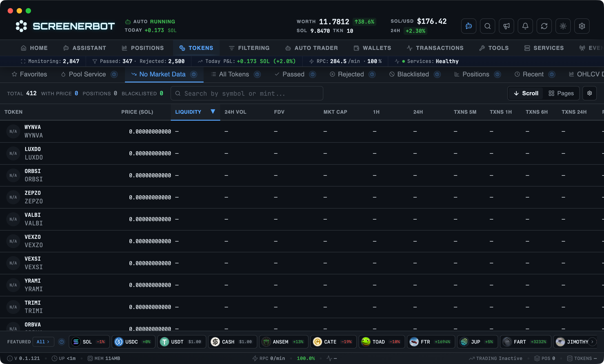Open the Transactions tab

click(x=435, y=48)
